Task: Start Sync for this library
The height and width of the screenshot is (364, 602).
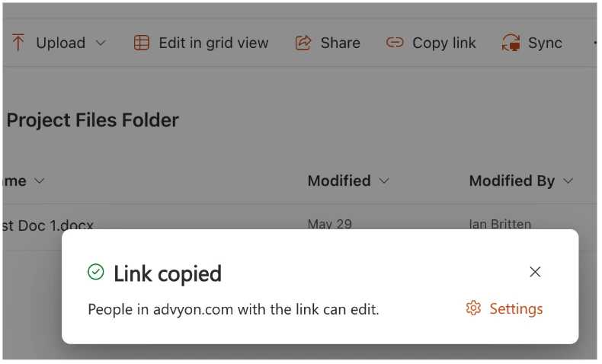Action: coord(545,43)
